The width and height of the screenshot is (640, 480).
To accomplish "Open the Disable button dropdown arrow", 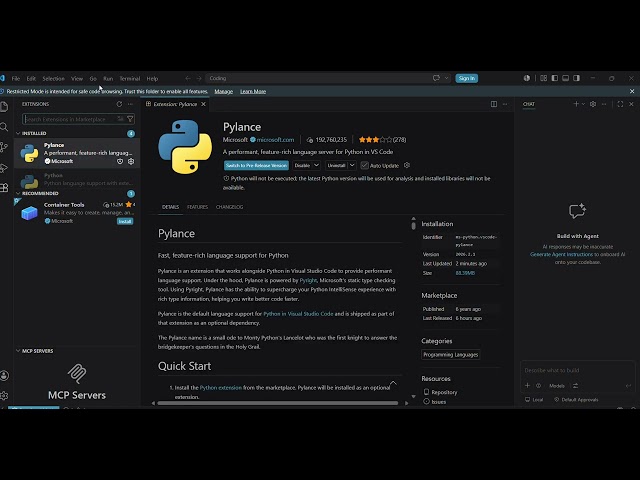I will pyautogui.click(x=316, y=165).
